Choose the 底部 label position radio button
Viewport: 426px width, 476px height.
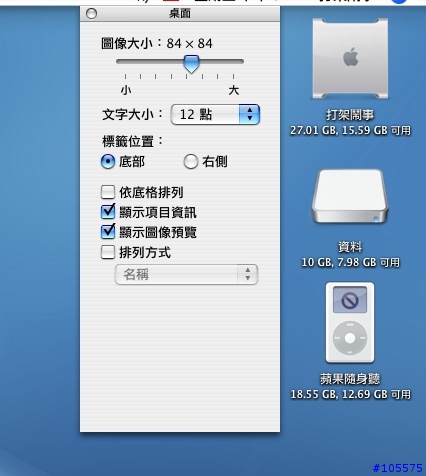point(108,162)
